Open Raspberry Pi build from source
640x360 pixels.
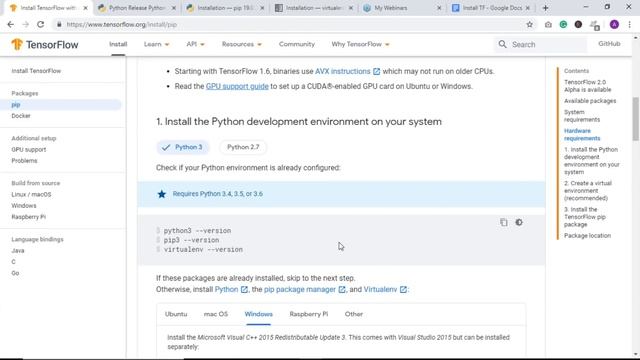[29, 217]
